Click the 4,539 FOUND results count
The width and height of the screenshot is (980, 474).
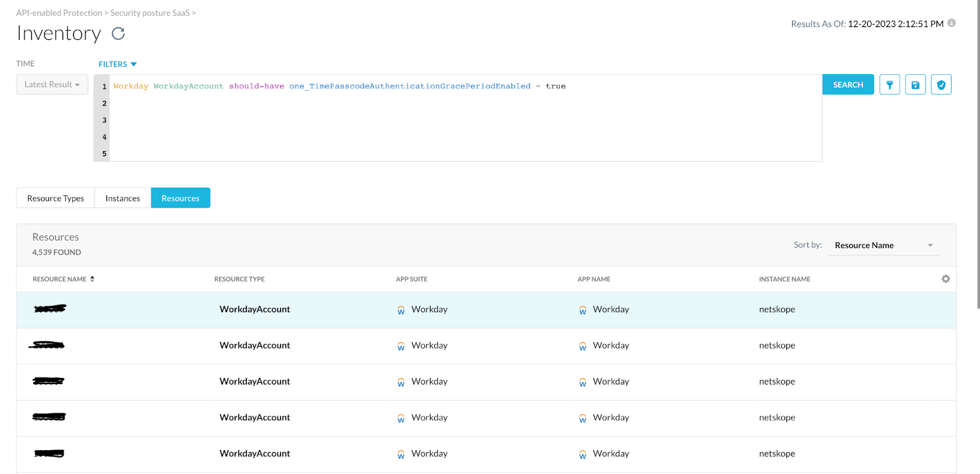[x=56, y=252]
